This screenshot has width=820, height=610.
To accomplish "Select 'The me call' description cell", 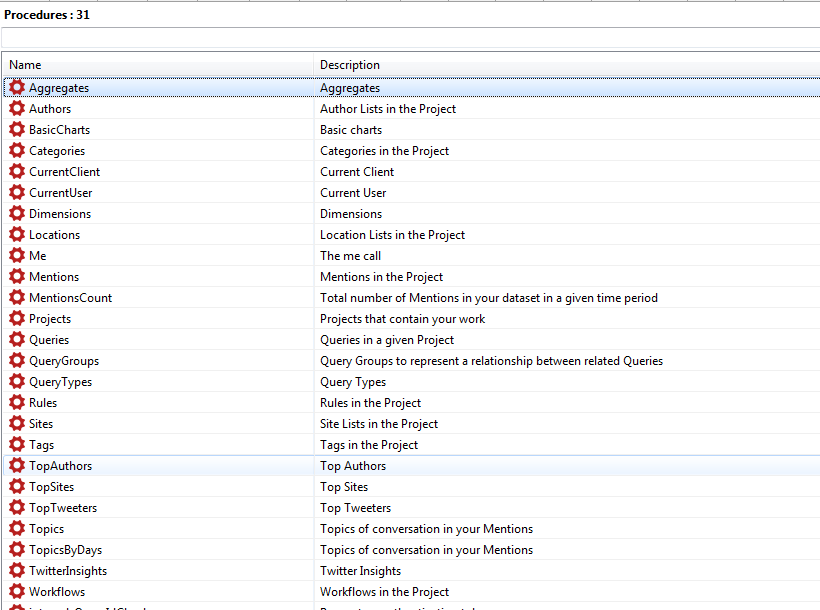I will (x=350, y=256).
